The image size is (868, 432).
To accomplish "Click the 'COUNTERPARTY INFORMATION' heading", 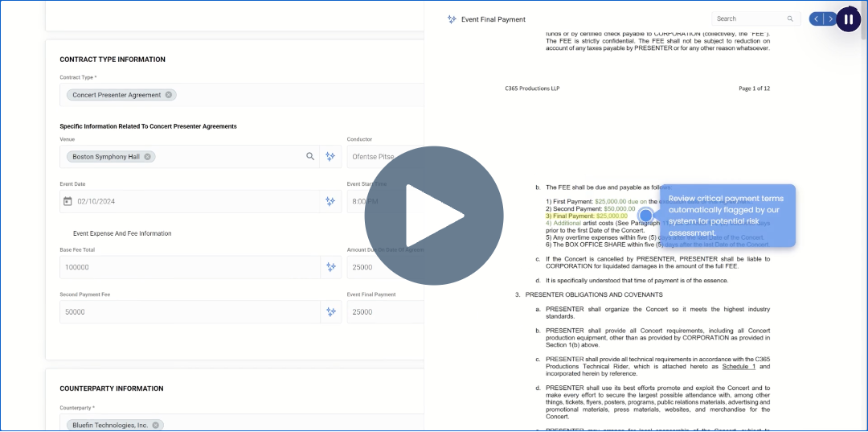I will click(x=111, y=389).
